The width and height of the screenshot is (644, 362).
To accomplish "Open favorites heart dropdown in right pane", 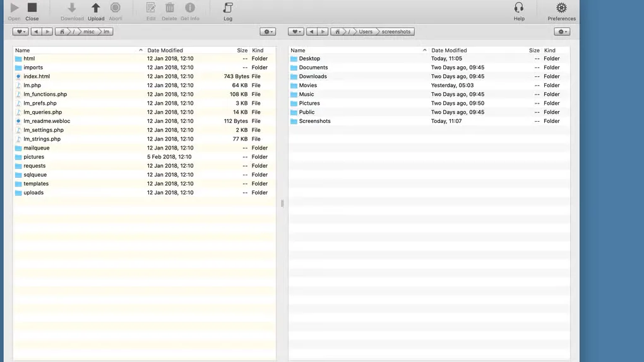I will coord(295,32).
